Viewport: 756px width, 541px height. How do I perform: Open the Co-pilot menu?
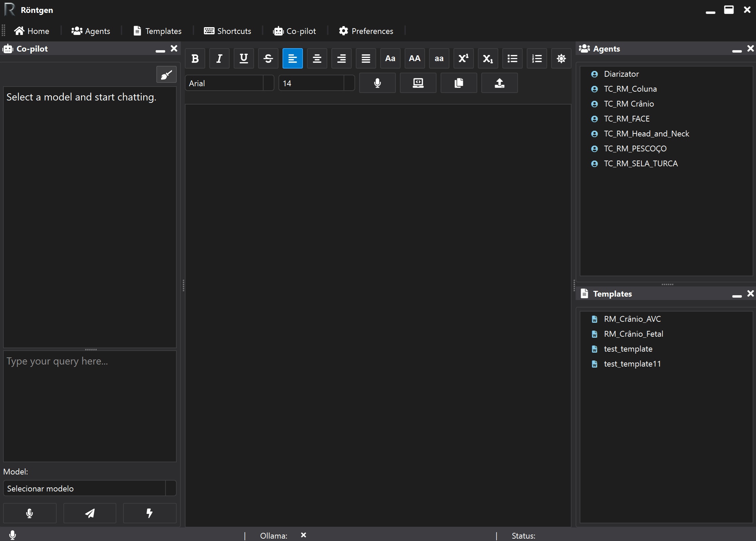[294, 31]
